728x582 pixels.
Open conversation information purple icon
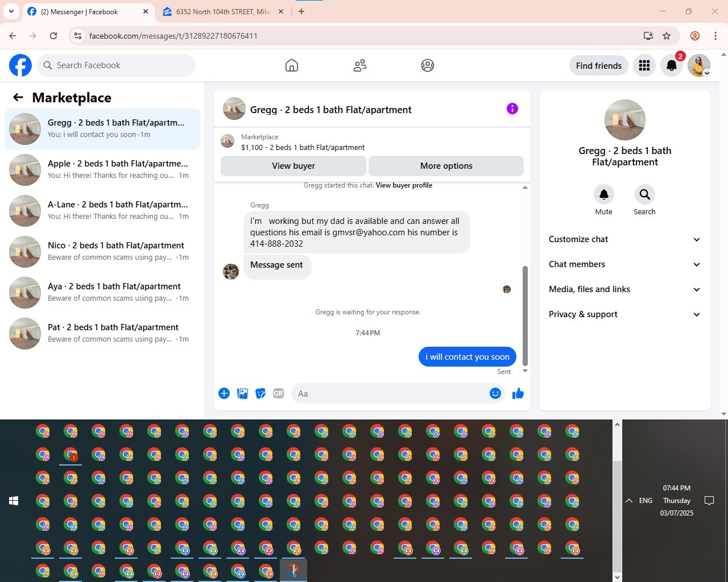pos(512,109)
